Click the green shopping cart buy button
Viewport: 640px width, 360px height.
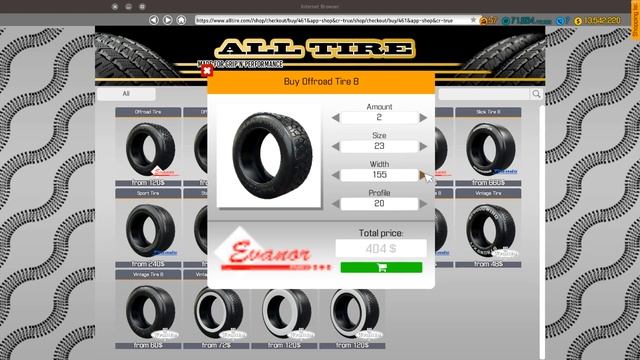coord(381,267)
